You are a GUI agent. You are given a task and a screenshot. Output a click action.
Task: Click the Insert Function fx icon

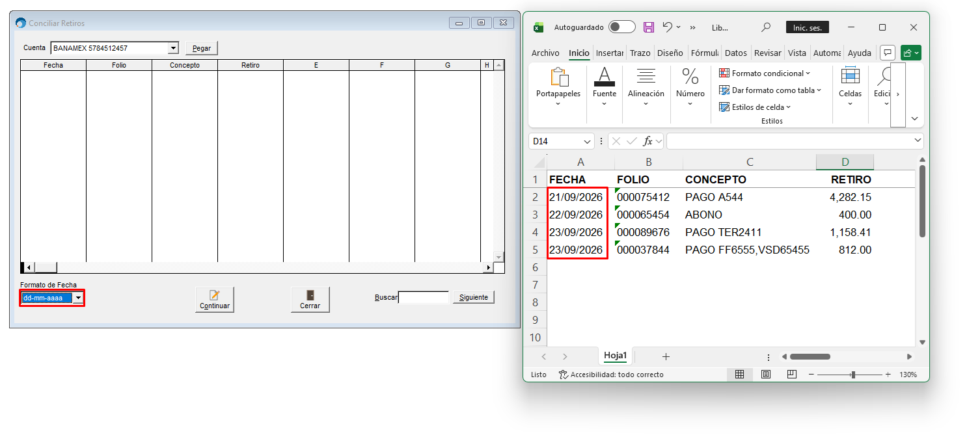click(x=648, y=141)
